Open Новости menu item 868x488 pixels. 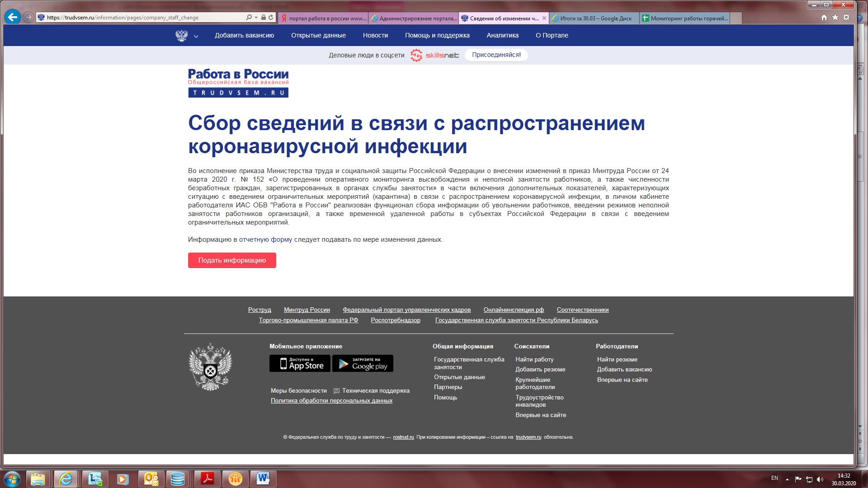[375, 35]
